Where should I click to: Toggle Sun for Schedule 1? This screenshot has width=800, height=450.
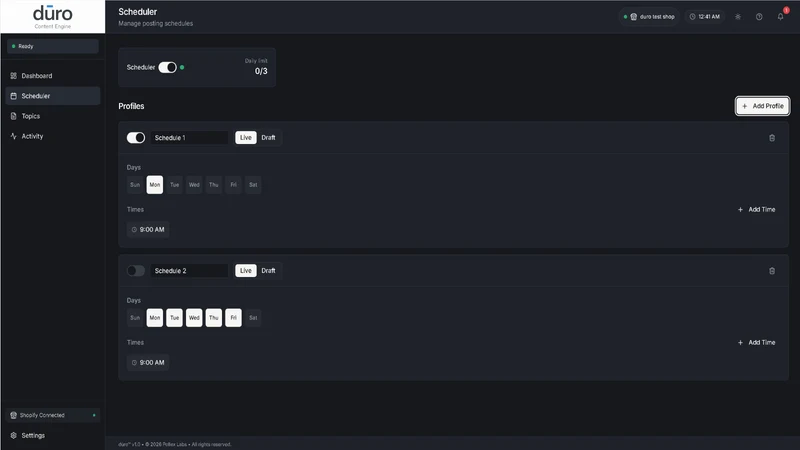(135, 185)
